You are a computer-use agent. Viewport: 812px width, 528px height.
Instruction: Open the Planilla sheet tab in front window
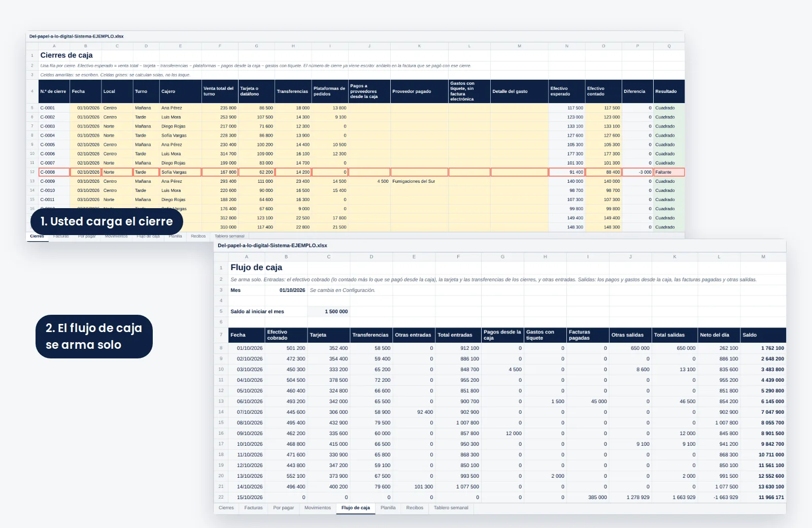[388, 508]
